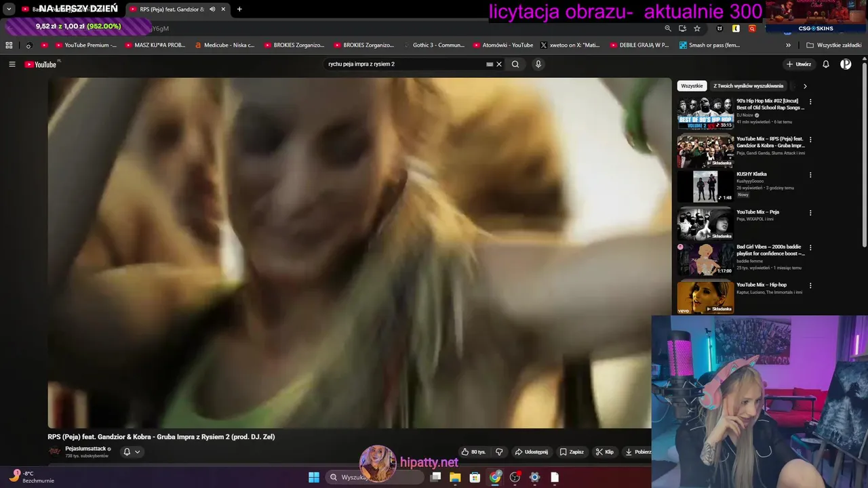
Task: Open the Pejaslumsattack channel name link
Action: pos(85,449)
